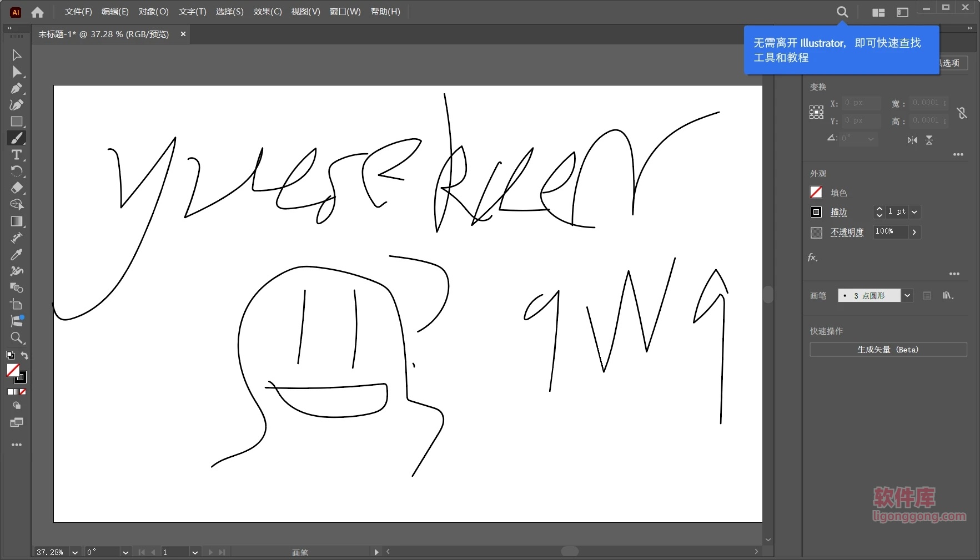Screen dimensions: 980x560
Task: Open the brush definition dropdown
Action: (907, 296)
